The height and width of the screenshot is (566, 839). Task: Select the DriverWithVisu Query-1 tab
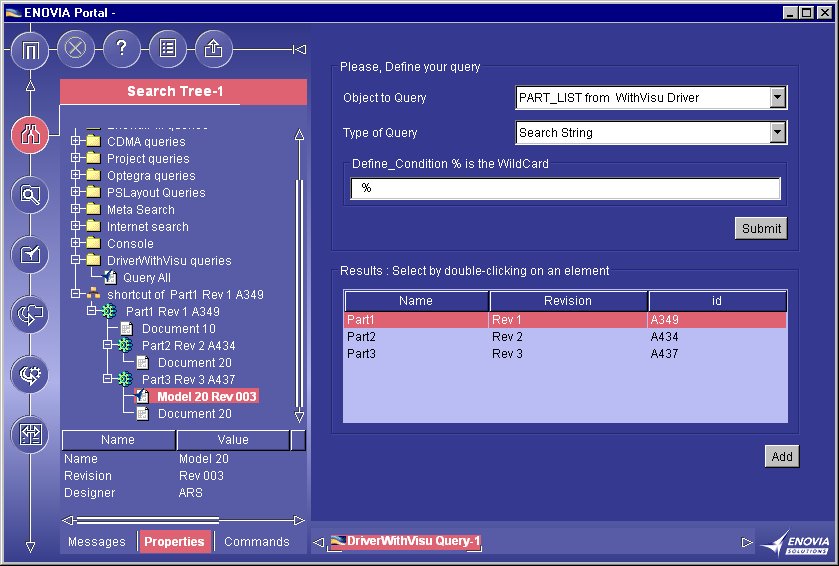point(405,541)
